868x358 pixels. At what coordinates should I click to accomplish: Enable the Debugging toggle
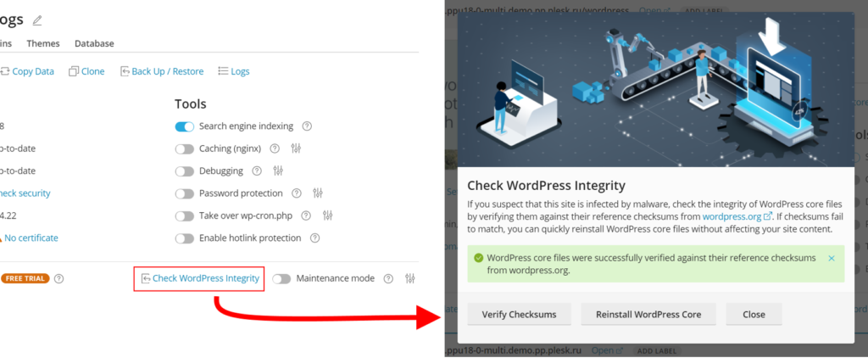(184, 171)
